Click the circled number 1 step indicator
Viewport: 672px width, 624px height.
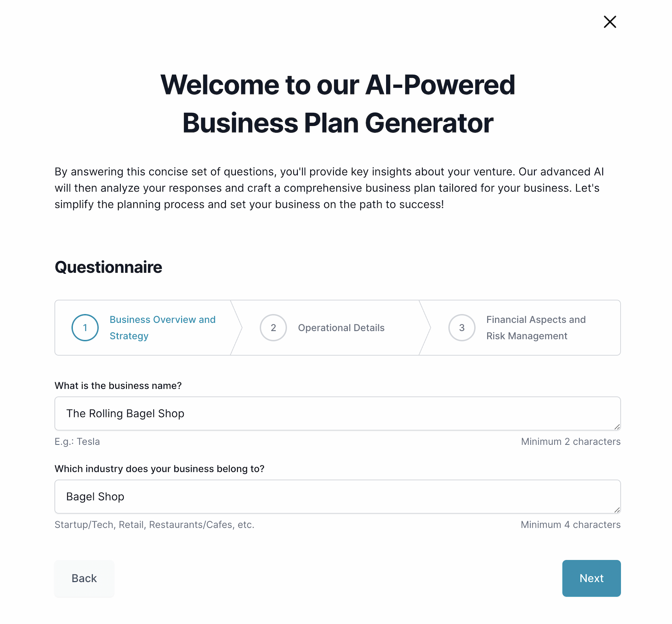point(85,327)
